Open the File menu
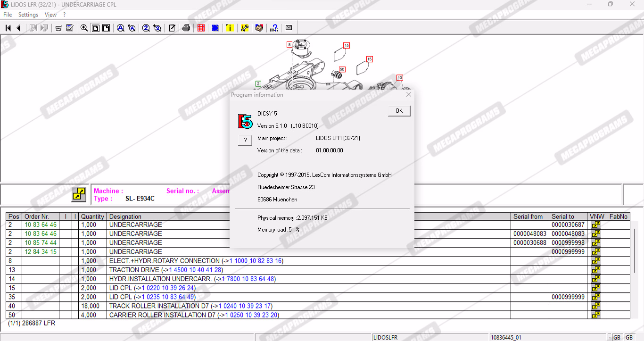The width and height of the screenshot is (644, 341). click(8, 15)
